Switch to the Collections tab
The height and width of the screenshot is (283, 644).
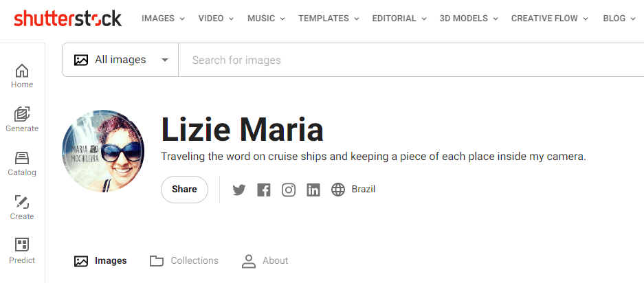[x=184, y=261]
